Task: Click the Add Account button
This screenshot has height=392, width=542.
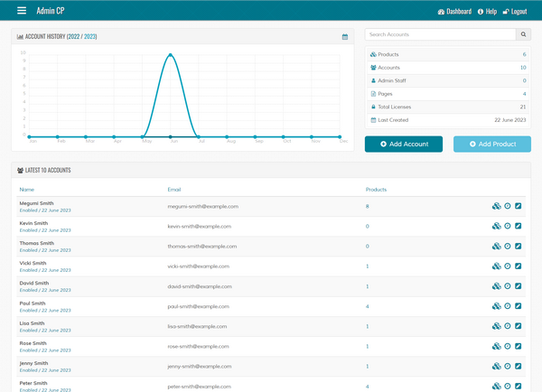Action: point(404,144)
